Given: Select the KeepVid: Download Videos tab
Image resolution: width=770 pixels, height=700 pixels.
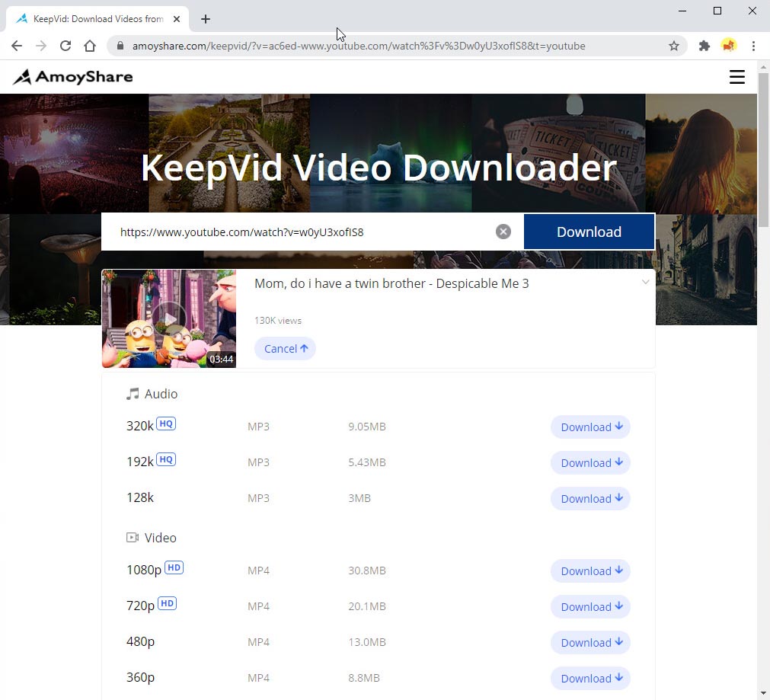Looking at the screenshot, I should pos(97,19).
